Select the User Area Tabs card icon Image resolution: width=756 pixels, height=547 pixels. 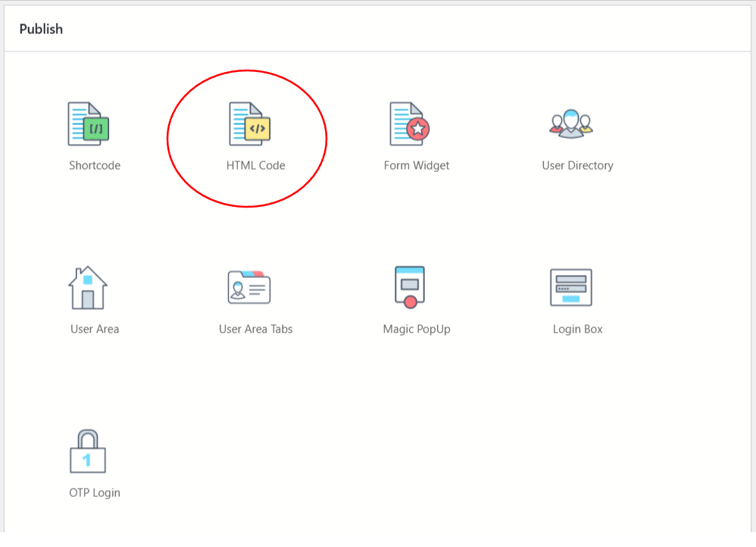tap(249, 288)
